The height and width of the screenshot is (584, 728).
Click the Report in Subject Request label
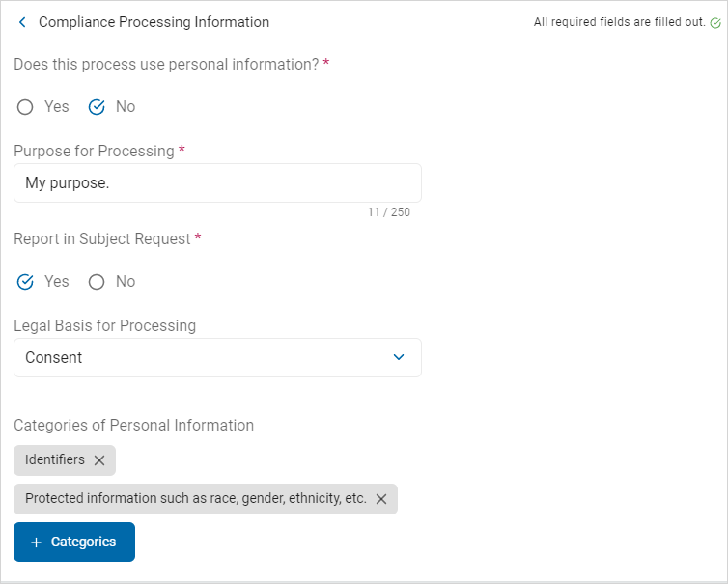point(102,238)
